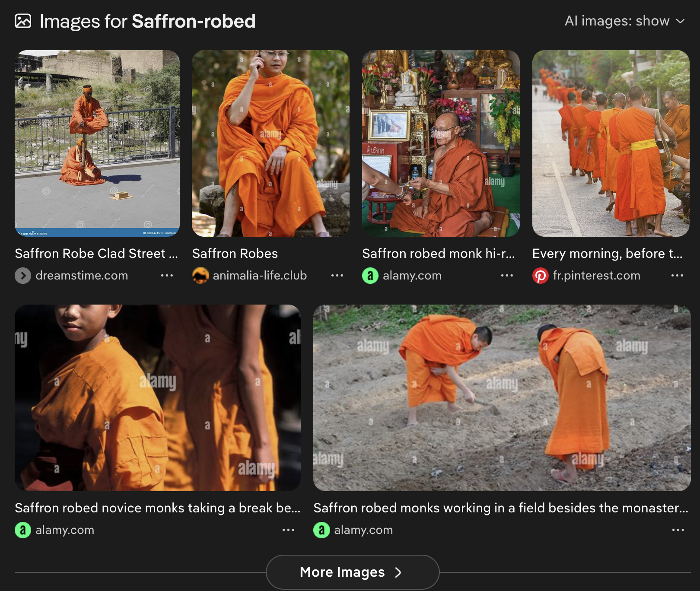Image resolution: width=700 pixels, height=591 pixels.
Task: Open the levitating street performer thumbnail
Action: tap(97, 143)
